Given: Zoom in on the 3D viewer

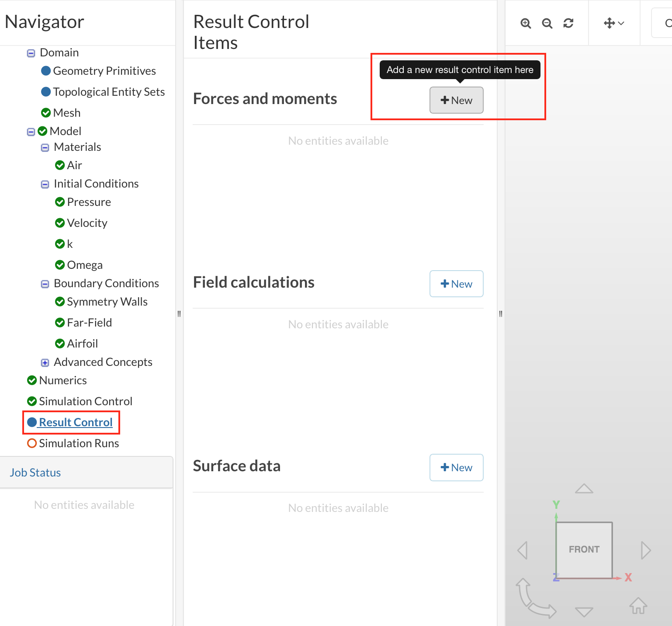Looking at the screenshot, I should click(526, 23).
